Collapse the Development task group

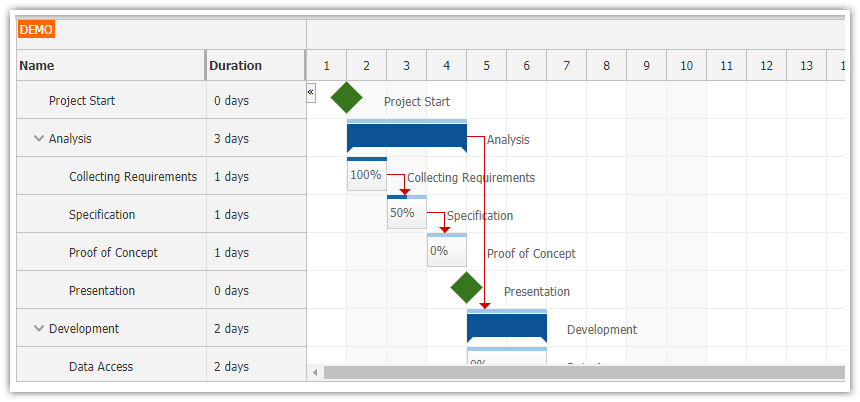pyautogui.click(x=39, y=328)
